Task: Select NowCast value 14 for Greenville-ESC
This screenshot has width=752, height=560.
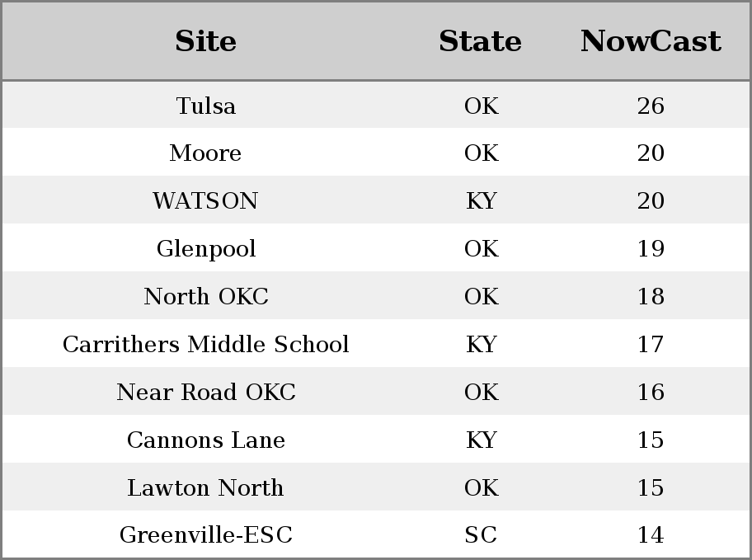Action: (x=651, y=534)
